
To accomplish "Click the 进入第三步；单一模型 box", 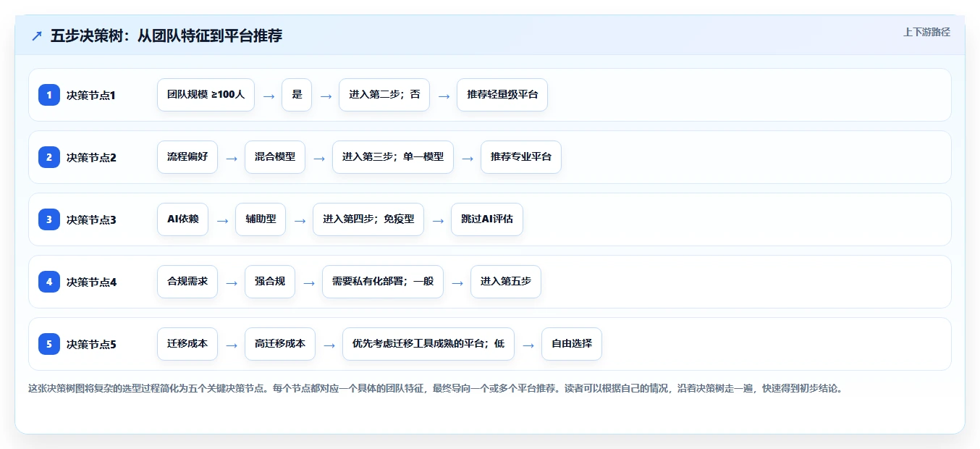I will coord(393,157).
